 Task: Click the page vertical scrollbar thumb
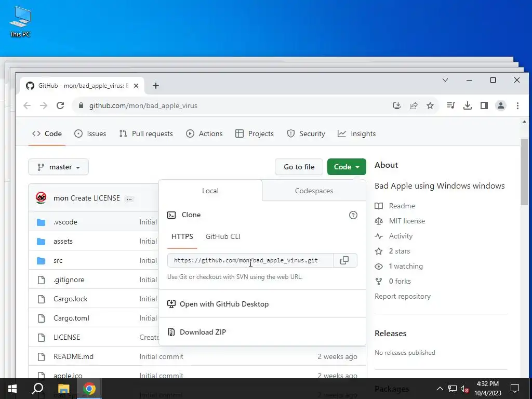click(x=524, y=171)
